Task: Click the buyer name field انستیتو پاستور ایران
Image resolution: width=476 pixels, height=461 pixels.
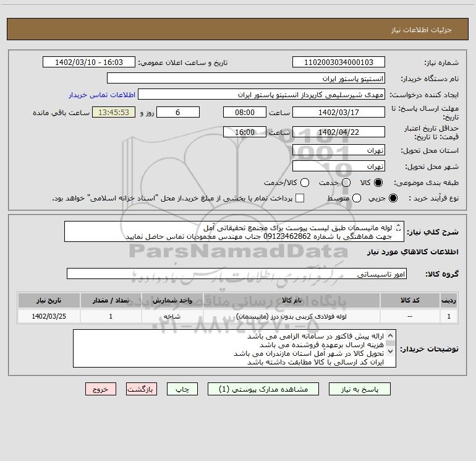Action: 246,78
